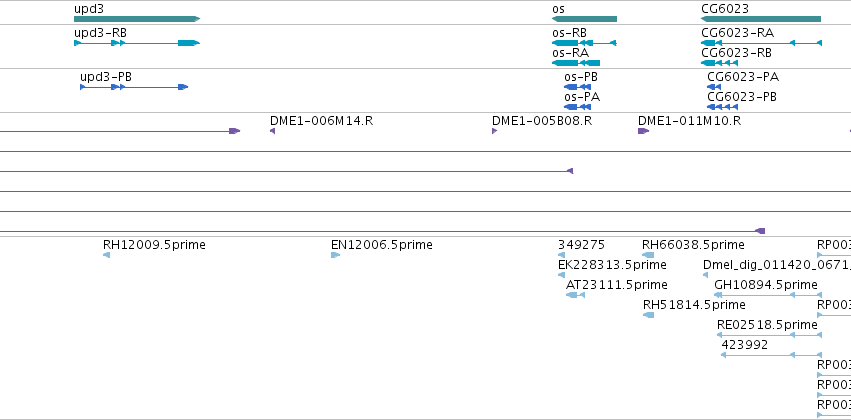This screenshot has height=420, width=851.
Task: Click the DME1-005B08.R marker arrow
Action: point(494,131)
